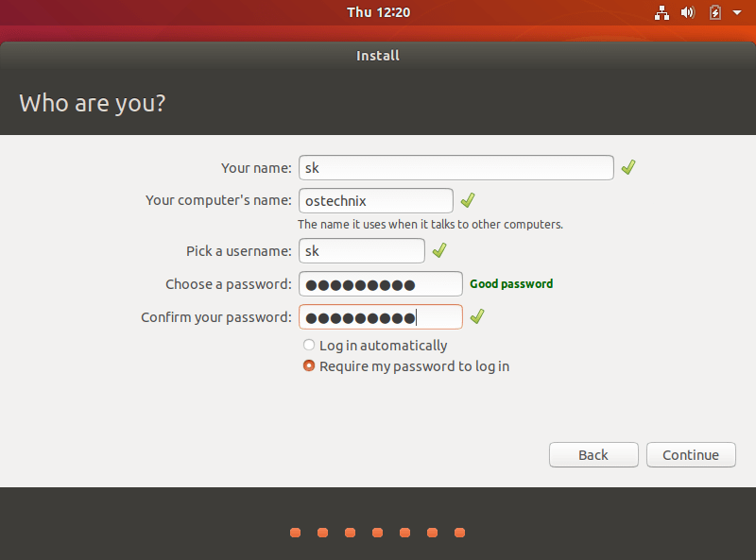Click the checkmark beside the username field

[439, 250]
